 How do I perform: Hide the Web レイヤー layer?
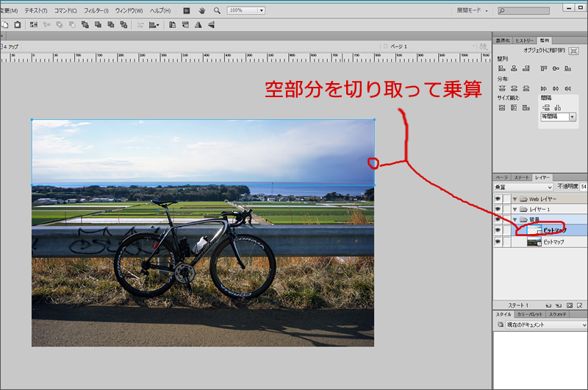tap(498, 199)
